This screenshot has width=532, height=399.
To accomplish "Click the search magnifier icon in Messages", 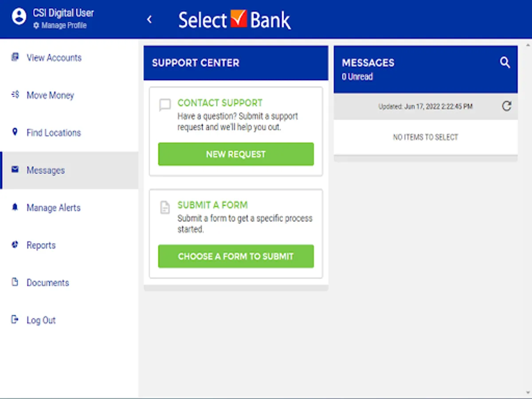I will (x=505, y=63).
